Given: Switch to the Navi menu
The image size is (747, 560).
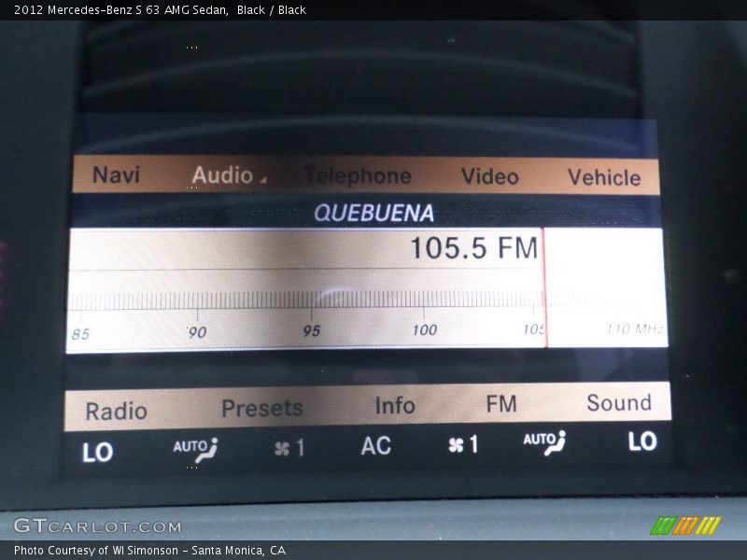Looking at the screenshot, I should coord(116,175).
